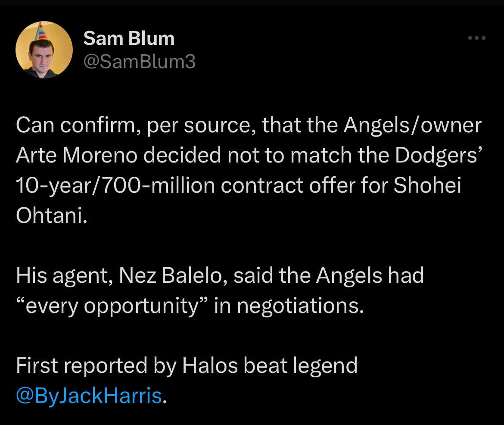504x425 pixels.
Task: Click the "Nez Balelo," name text
Action: 174,276
